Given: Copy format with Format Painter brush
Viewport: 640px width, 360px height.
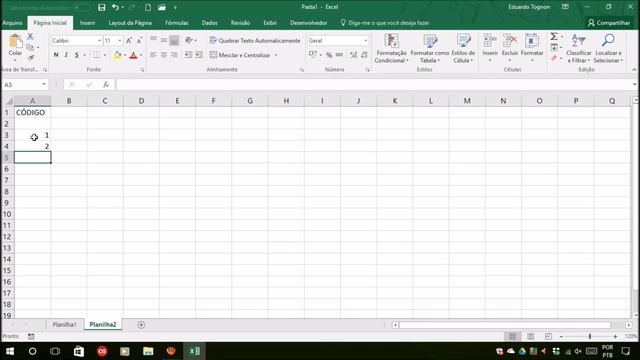Looking at the screenshot, I should (x=30, y=58).
